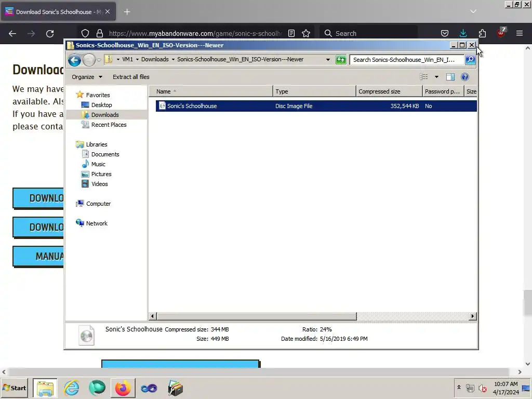Click the Explorer search box field

[x=407, y=60]
